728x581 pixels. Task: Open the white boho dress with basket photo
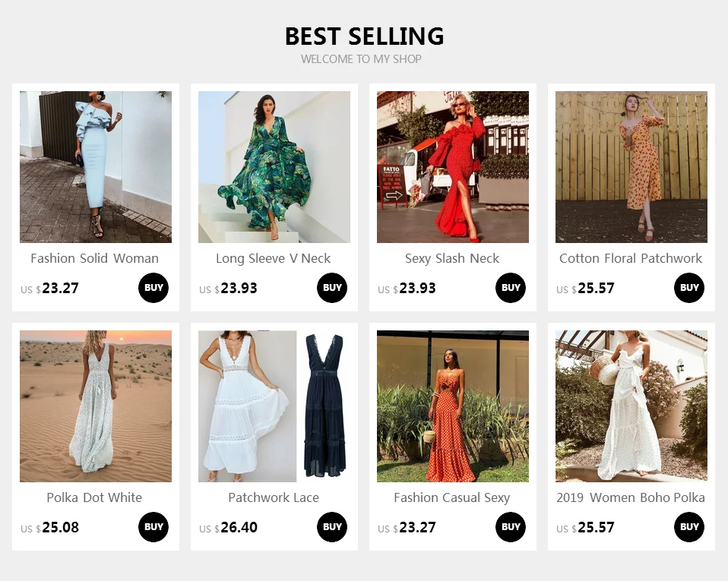tap(631, 406)
